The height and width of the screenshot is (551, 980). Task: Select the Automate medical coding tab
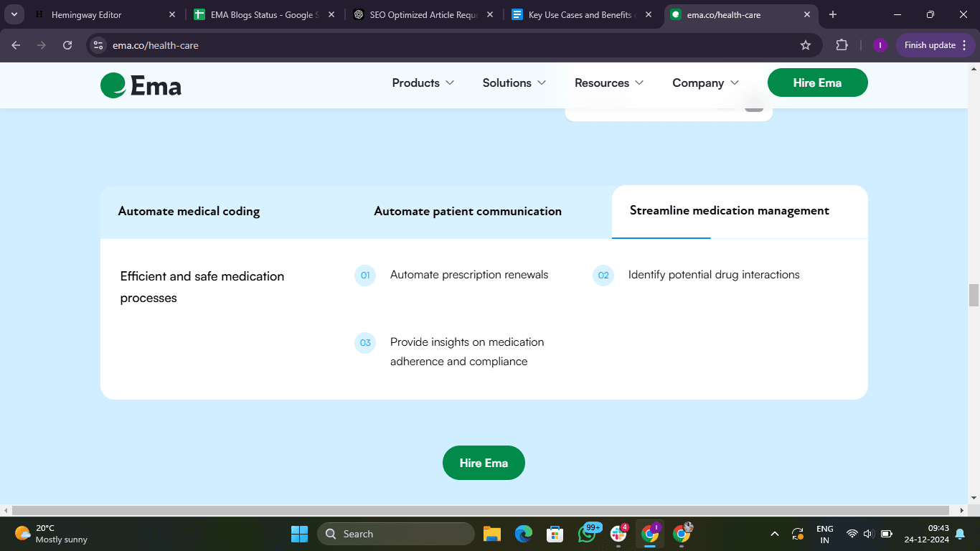click(x=189, y=212)
